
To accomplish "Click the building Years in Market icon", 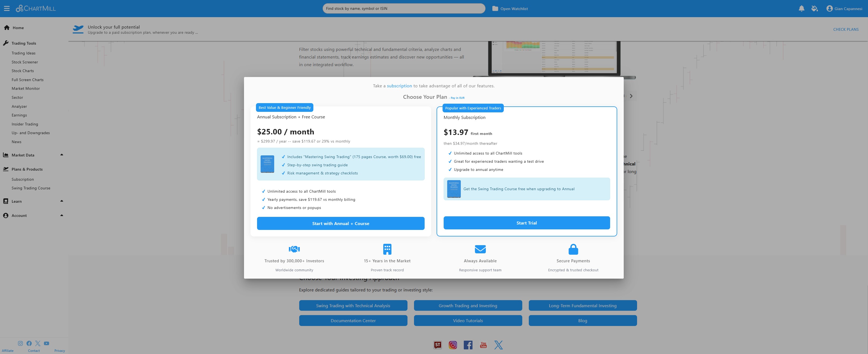I will coord(387,249).
